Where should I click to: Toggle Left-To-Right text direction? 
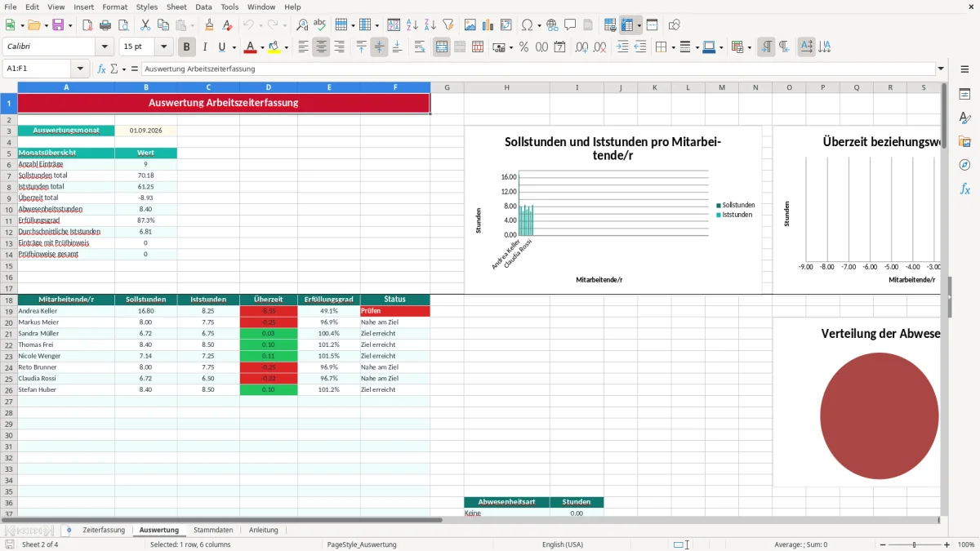pyautogui.click(x=766, y=47)
